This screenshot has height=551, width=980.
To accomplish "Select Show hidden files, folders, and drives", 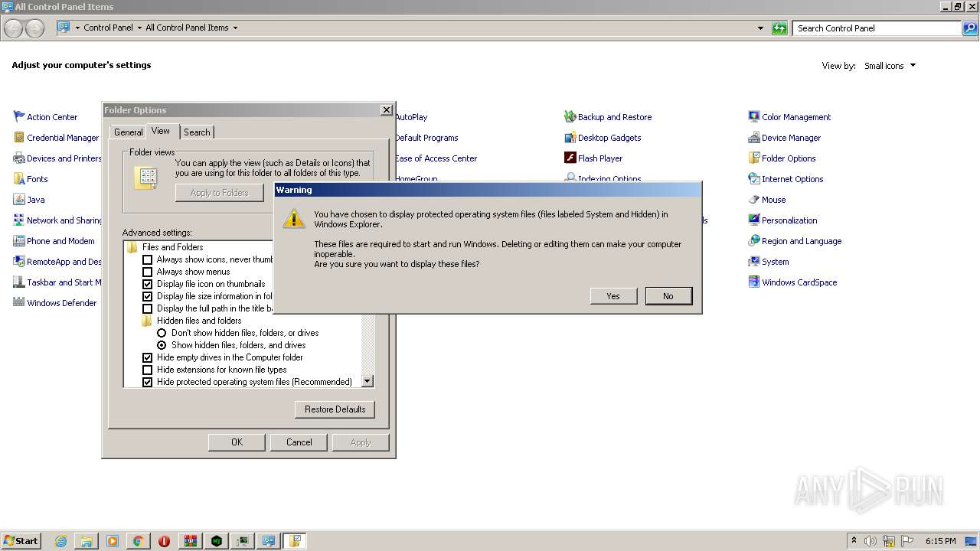I will pyautogui.click(x=162, y=345).
